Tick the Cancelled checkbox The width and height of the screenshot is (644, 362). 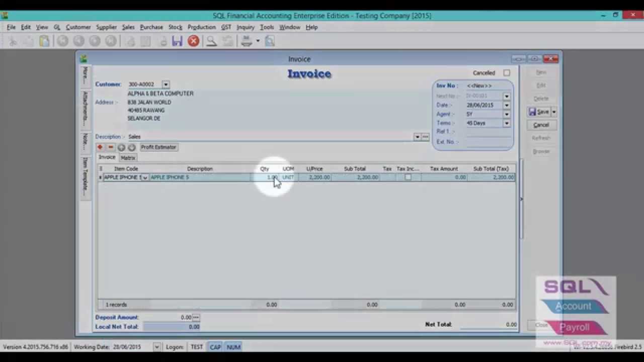click(507, 73)
